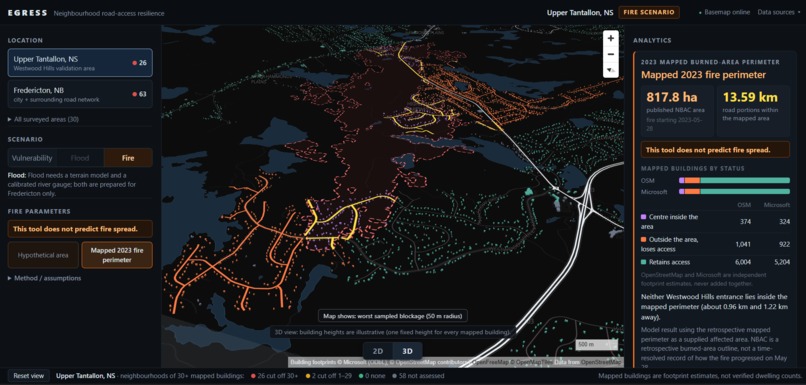This screenshot has height=385, width=806.
Task: Choose the Hypothetical area option
Action: [43, 255]
